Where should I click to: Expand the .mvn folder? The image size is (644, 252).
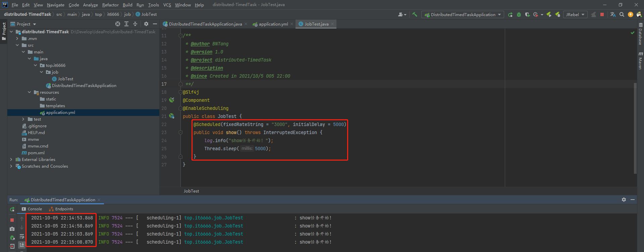pos(17,39)
